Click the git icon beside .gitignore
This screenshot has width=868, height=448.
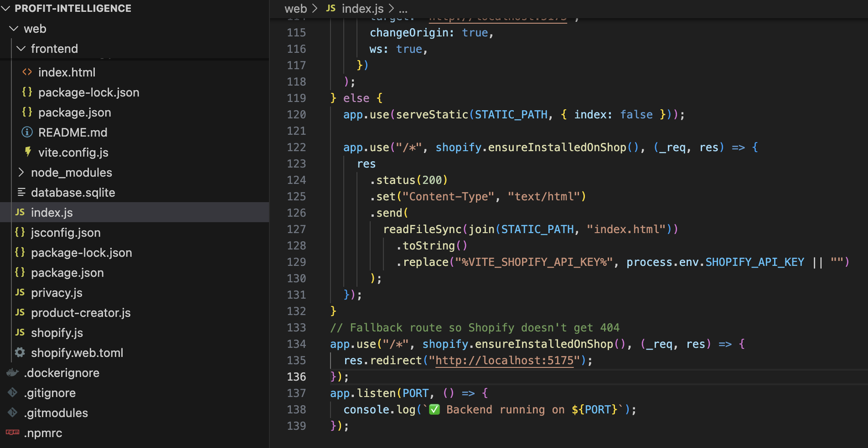tap(12, 393)
